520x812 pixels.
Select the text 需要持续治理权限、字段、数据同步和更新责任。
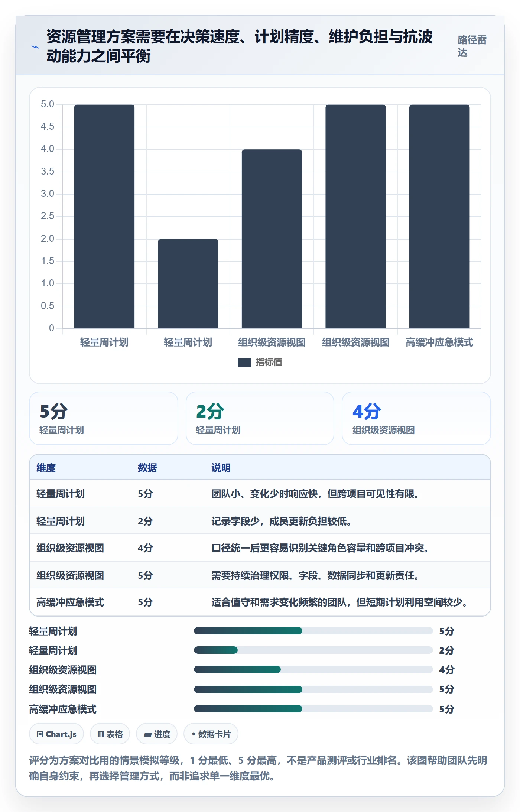(x=315, y=575)
